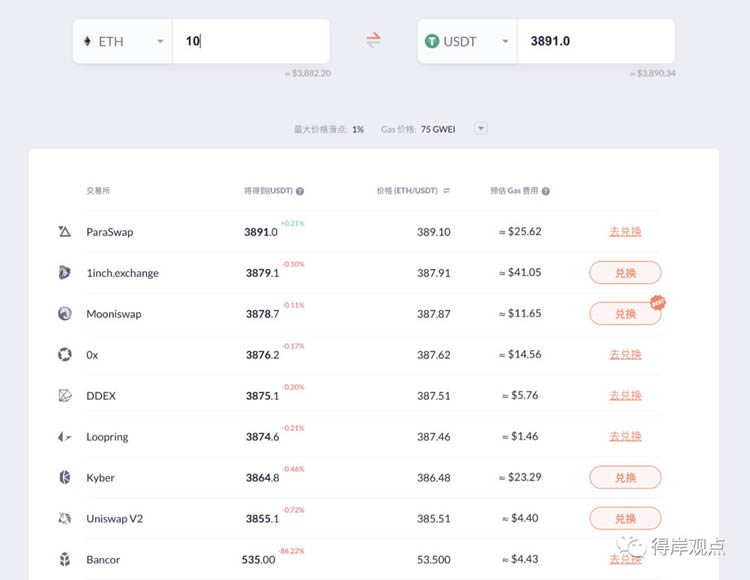This screenshot has width=750, height=580.
Task: Click the swap tokens arrows icon
Action: (x=373, y=41)
